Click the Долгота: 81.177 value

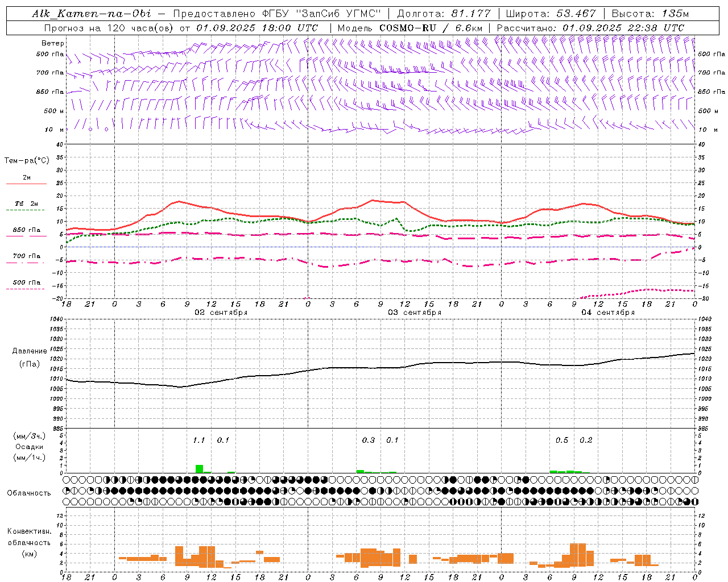coord(444,14)
